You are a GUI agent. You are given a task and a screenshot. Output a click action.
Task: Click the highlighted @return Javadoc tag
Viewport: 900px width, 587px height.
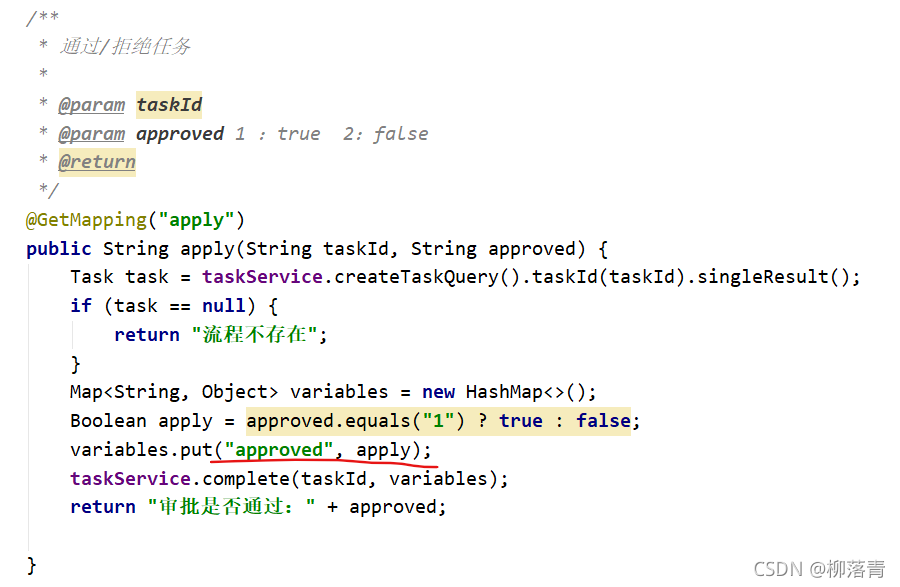point(97,162)
